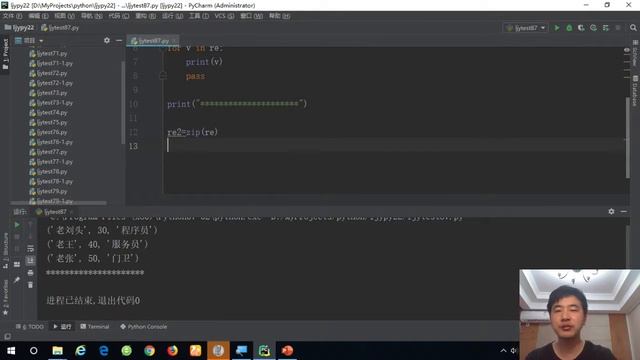Toggle the Favorites tool window stripe
Viewport: 640px width, 360px height.
(x=5, y=298)
